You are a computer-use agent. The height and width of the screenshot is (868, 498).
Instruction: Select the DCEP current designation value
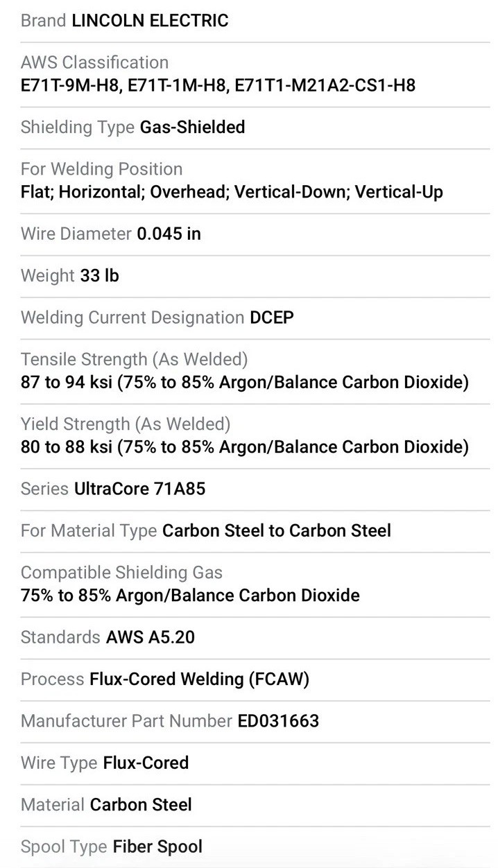[272, 318]
